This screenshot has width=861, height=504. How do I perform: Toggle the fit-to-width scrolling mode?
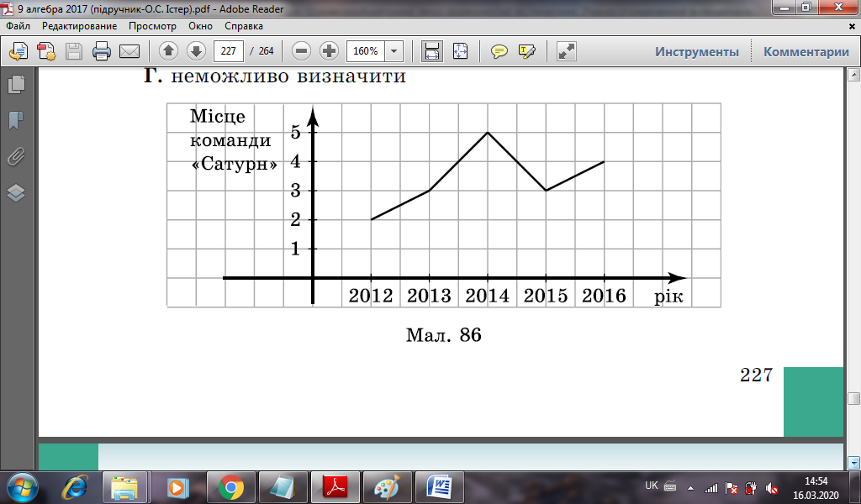point(432,51)
